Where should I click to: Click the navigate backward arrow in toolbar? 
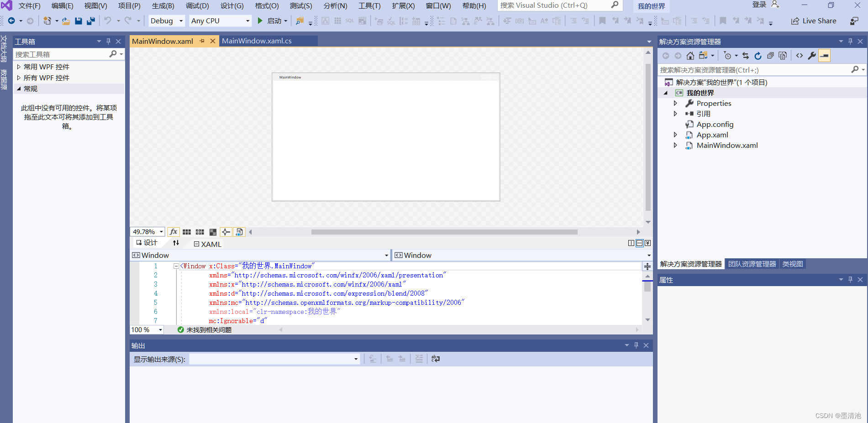[11, 21]
